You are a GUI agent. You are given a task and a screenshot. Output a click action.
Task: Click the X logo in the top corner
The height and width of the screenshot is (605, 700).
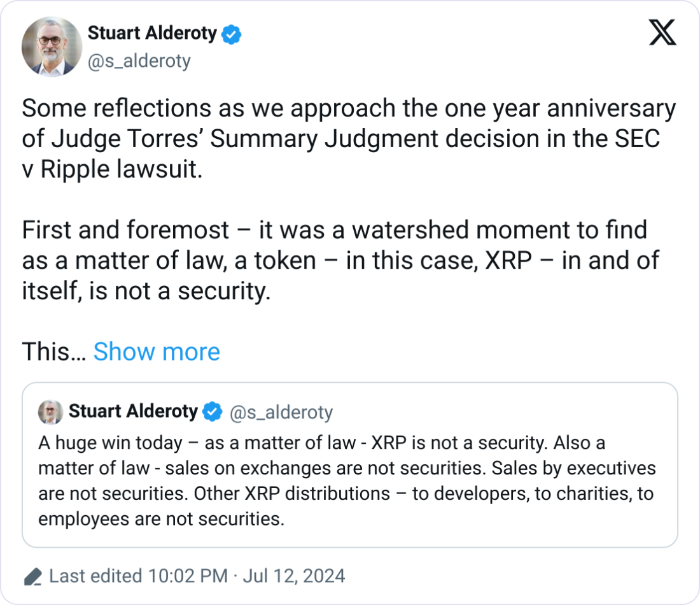(662, 32)
